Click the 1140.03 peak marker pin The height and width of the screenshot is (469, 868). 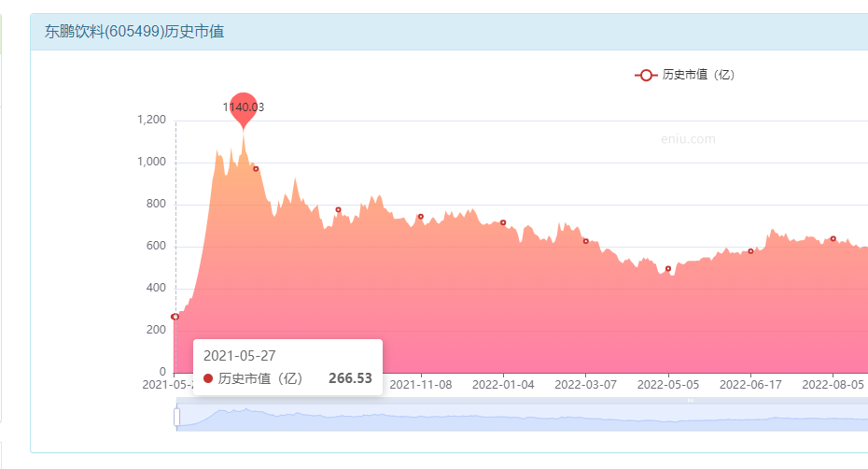tap(244, 110)
